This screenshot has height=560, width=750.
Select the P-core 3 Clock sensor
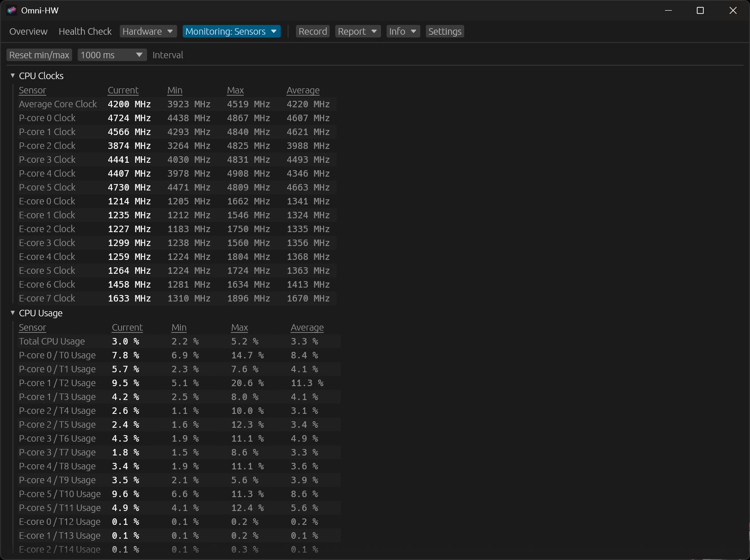point(177,160)
